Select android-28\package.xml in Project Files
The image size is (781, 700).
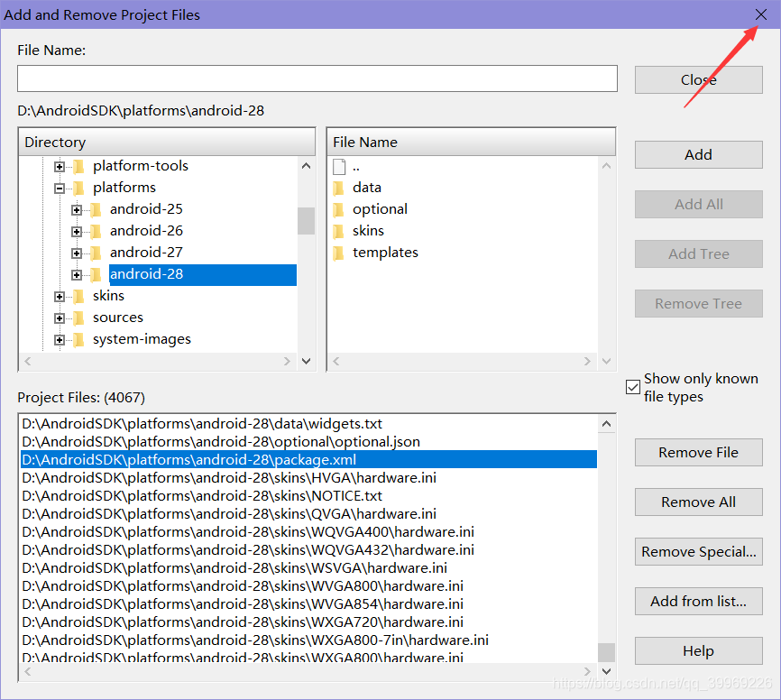point(308,460)
